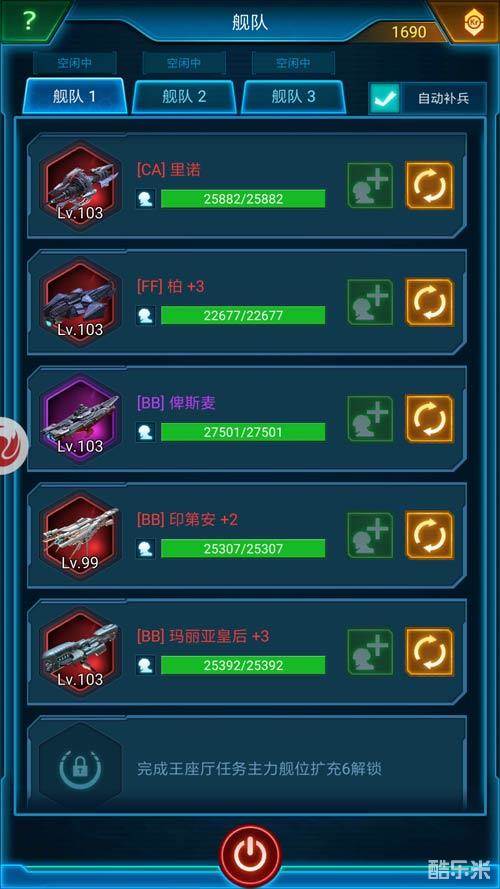Screen dimensions: 500x889
Task: Open the green question mark help icon
Action: (x=29, y=21)
